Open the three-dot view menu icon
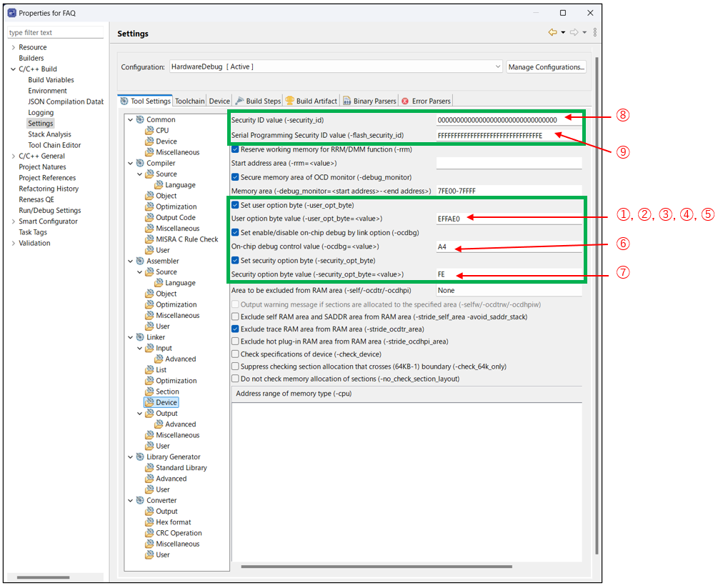Screen dimensions: 718x588 pos(595,32)
